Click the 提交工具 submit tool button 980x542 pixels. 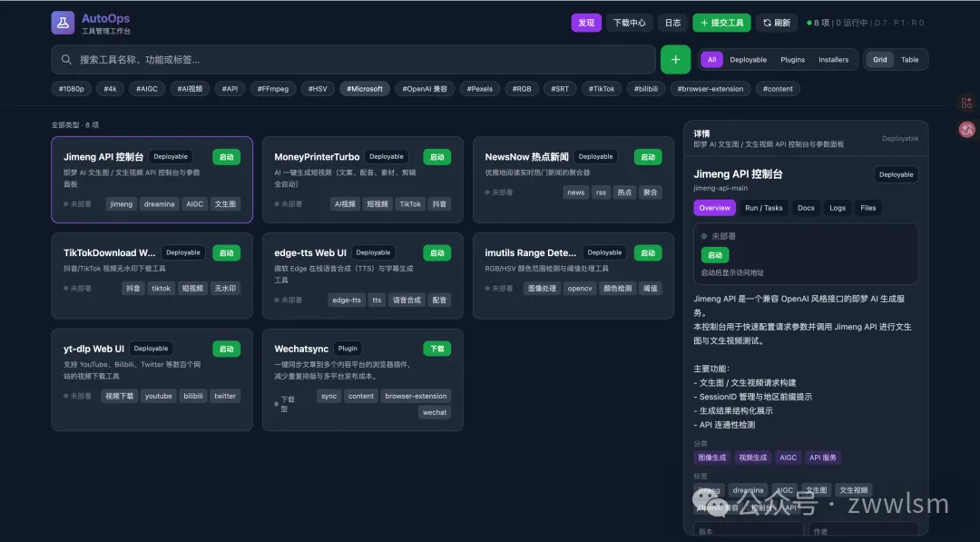pos(721,22)
